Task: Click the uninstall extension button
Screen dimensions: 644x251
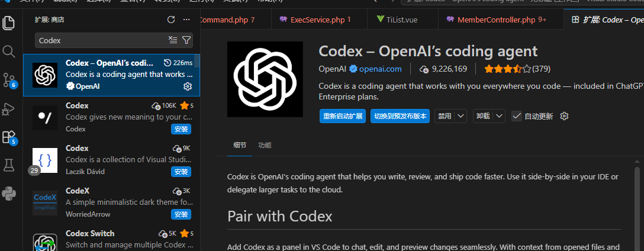Action: point(483,116)
